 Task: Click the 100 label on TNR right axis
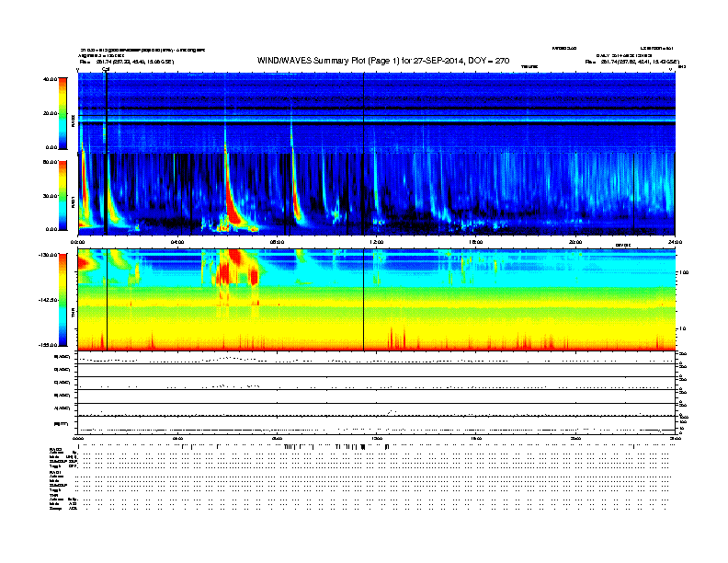click(x=684, y=272)
